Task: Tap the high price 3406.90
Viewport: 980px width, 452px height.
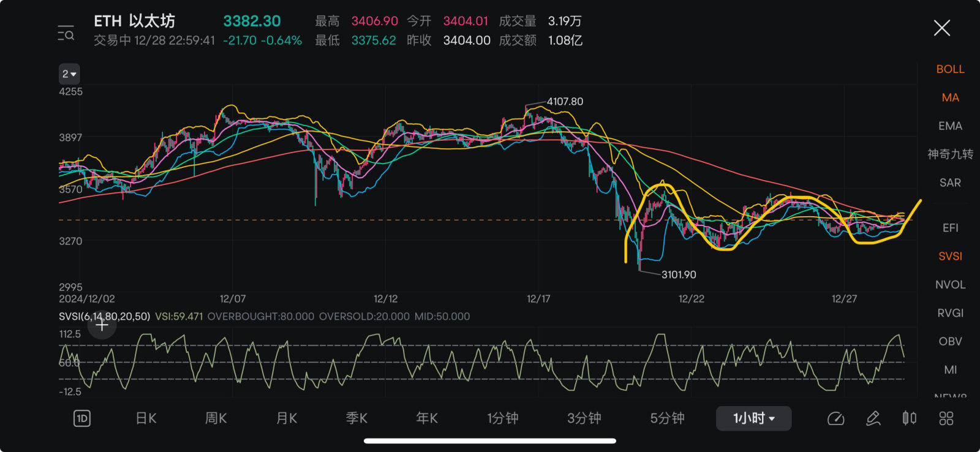Action: [374, 21]
